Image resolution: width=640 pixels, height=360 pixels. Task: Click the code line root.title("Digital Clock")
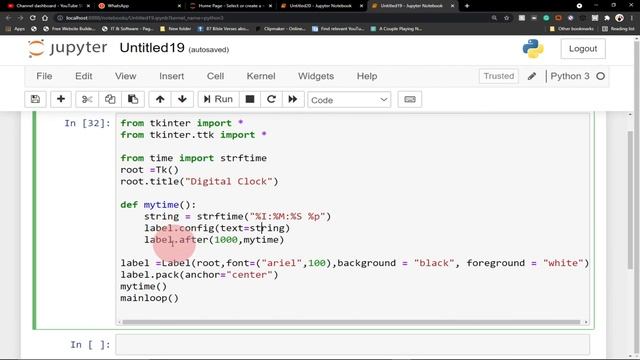pyautogui.click(x=199, y=182)
